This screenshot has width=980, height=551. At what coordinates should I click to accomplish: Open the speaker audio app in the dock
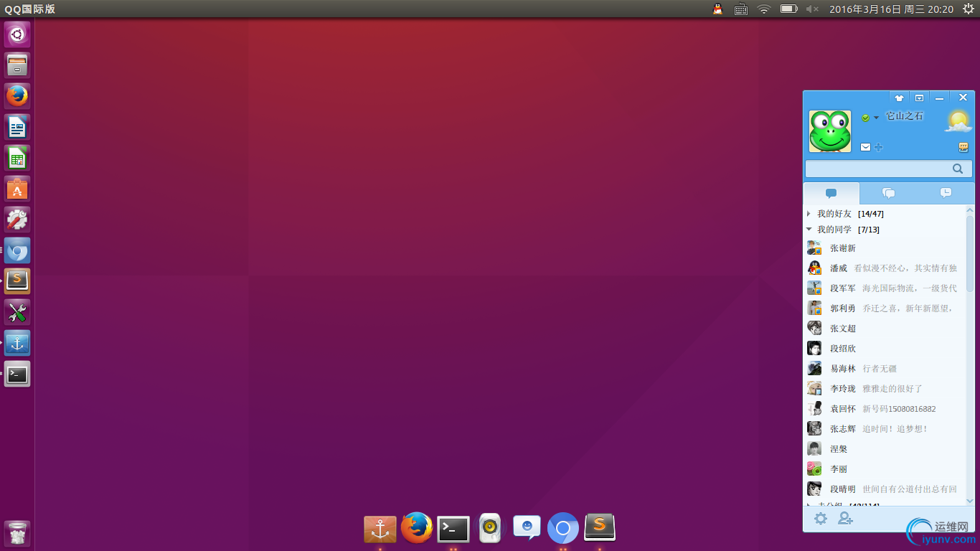point(490,528)
